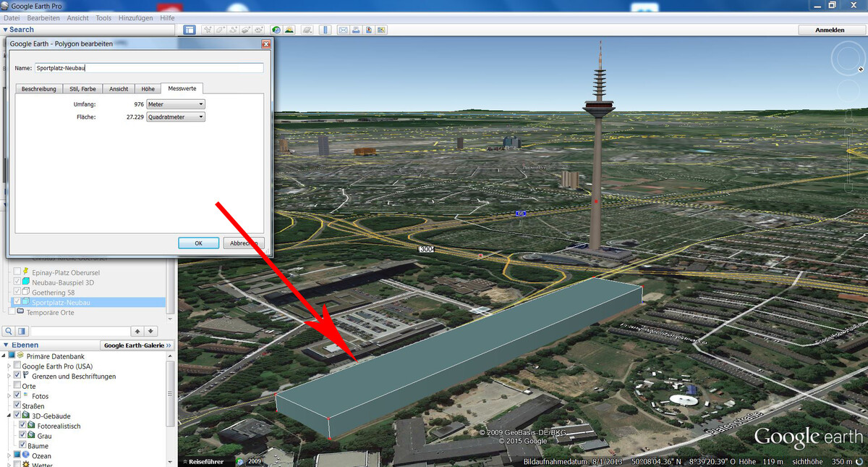Click the Reiseführer play icon in the status bar
868x467 pixels.
tap(184, 461)
